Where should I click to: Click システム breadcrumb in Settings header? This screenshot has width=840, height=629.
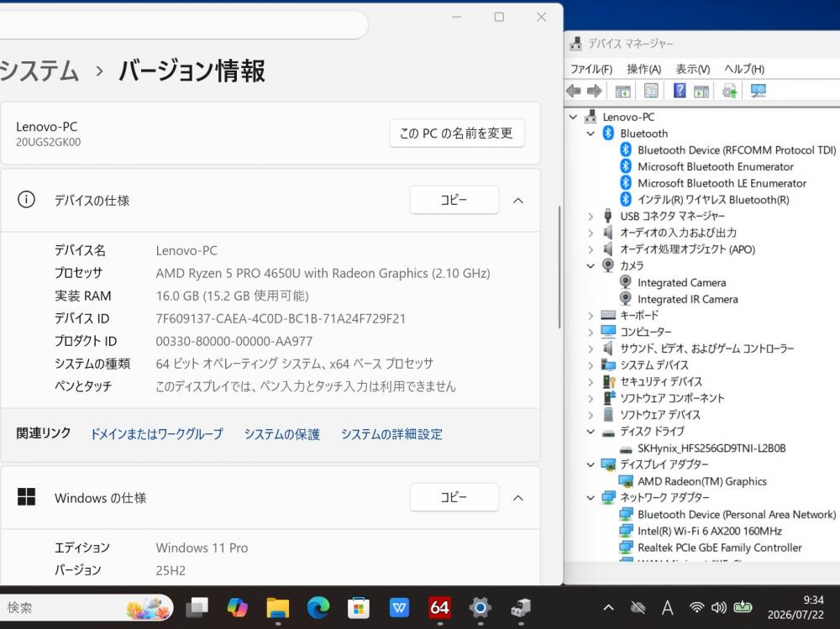(39, 71)
